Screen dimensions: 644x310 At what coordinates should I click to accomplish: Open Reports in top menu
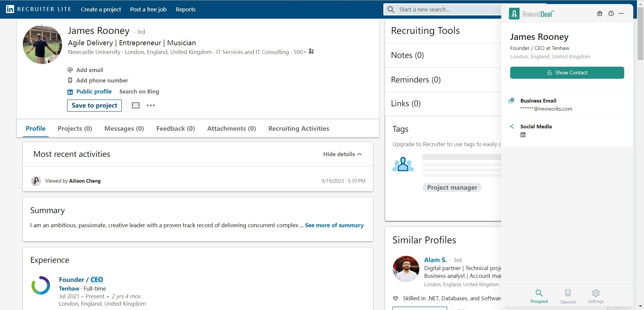(x=185, y=9)
